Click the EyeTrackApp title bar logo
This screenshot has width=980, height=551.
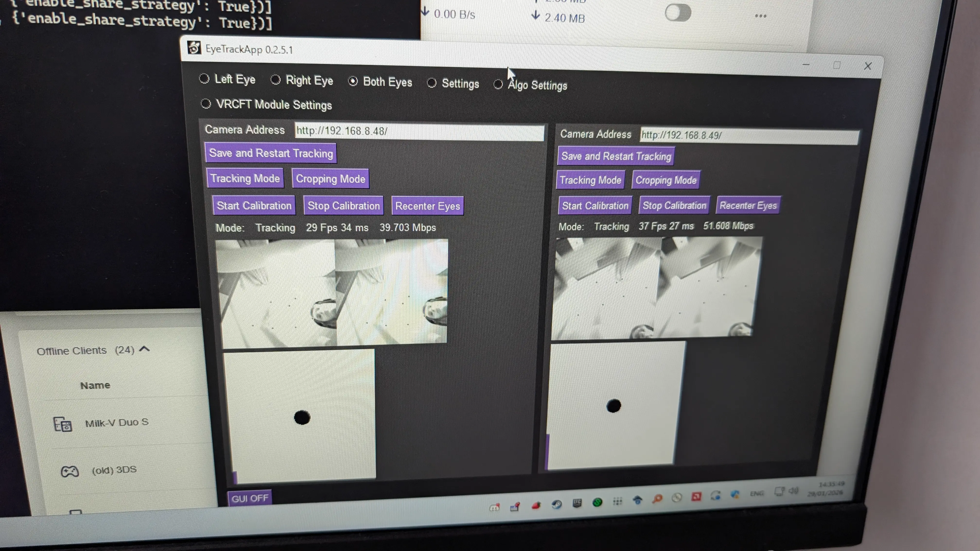pyautogui.click(x=194, y=48)
